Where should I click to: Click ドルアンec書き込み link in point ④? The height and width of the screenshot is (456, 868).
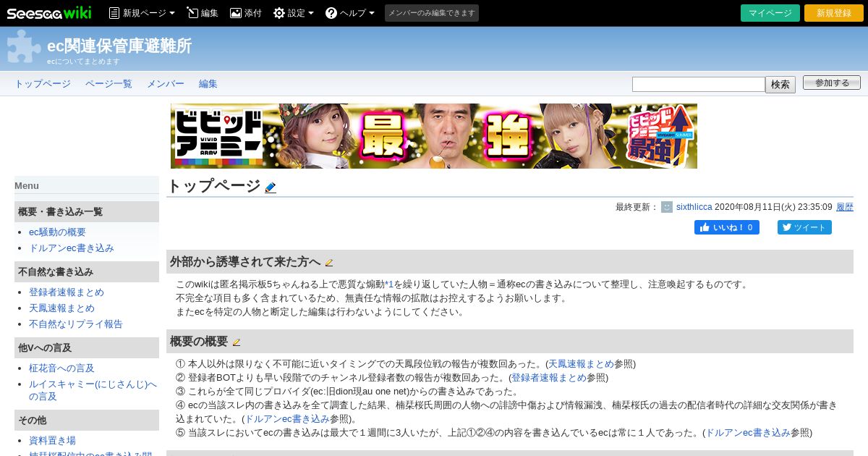click(287, 419)
